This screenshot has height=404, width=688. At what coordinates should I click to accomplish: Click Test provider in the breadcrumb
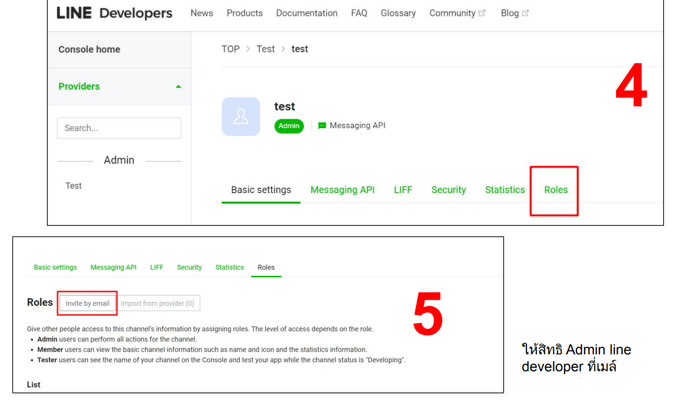[x=265, y=49]
